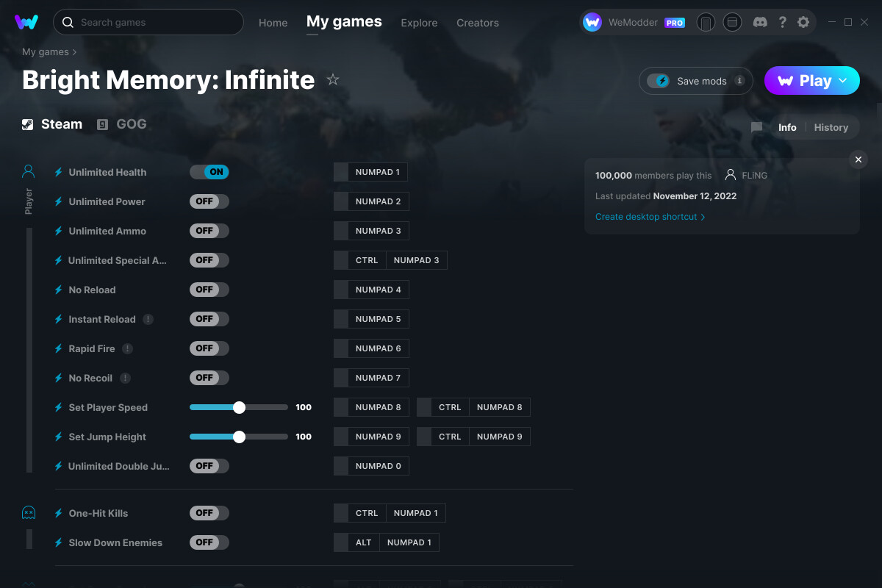Viewport: 882px width, 588px height.
Task: Select the Player category icon in the sidebar
Action: click(x=28, y=171)
